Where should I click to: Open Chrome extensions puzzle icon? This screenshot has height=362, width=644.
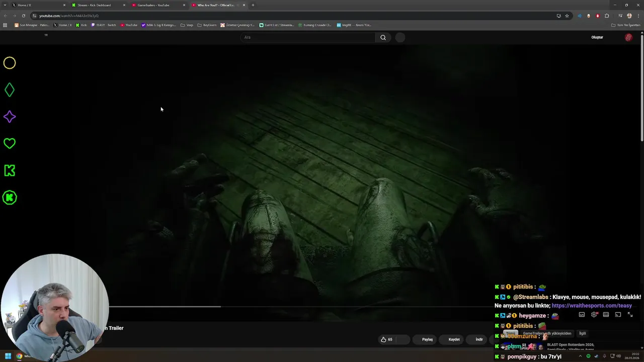click(x=607, y=16)
